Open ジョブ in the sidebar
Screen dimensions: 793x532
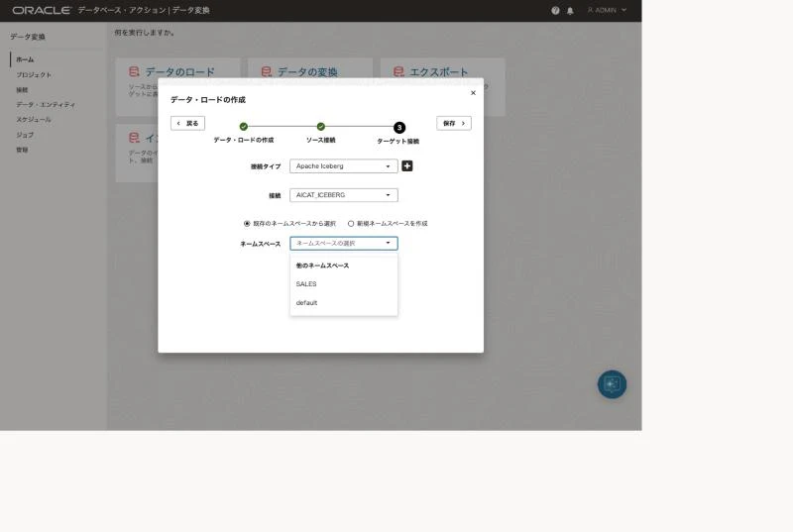tap(25, 135)
